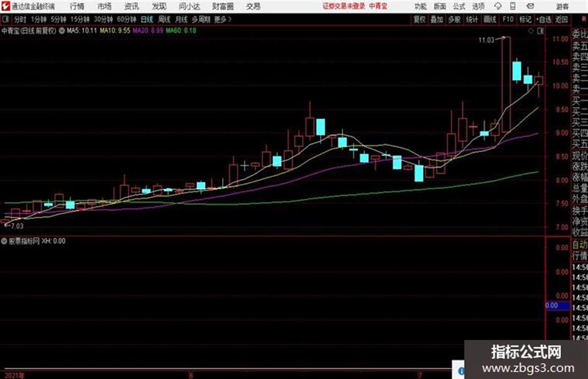Screen dimensions: 588x379
Task: Add to watchlist with 自选 button
Action: coord(544,19)
